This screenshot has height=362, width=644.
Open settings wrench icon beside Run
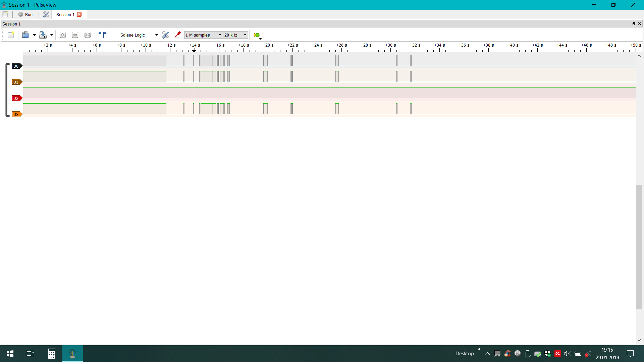46,14
